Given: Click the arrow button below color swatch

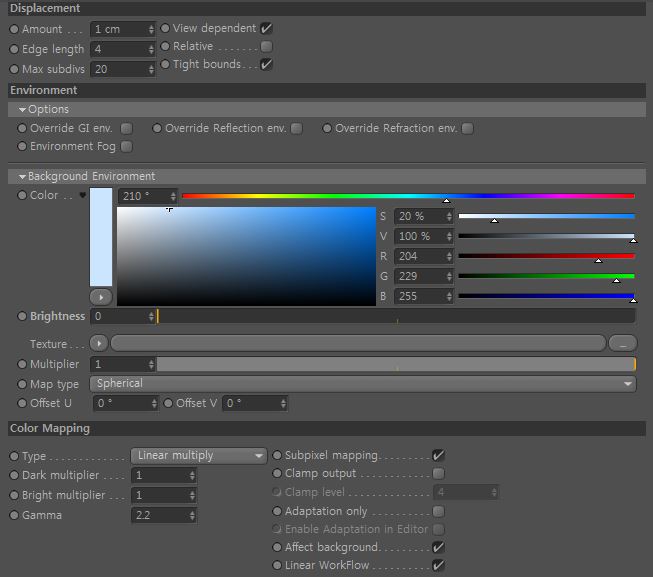Looking at the screenshot, I should pos(101,297).
